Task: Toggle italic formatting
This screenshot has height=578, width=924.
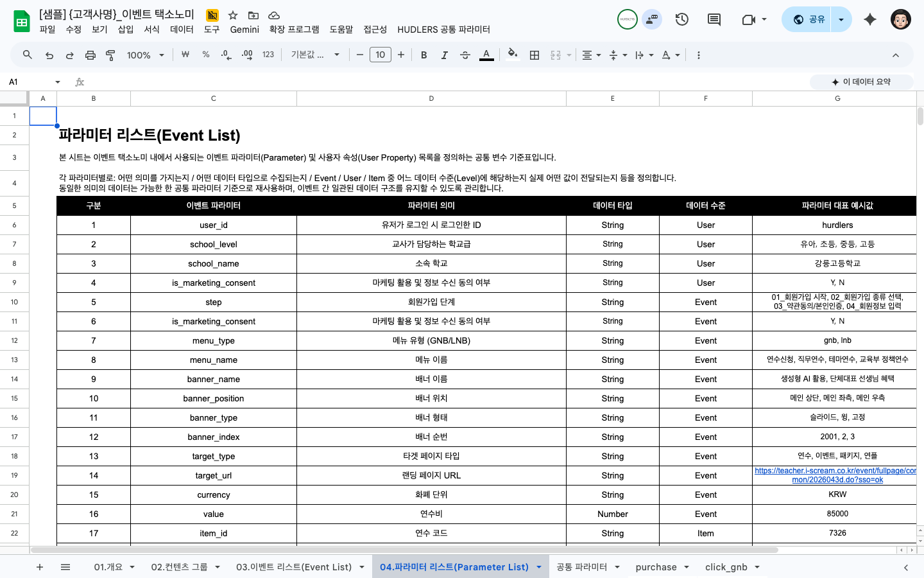Action: 445,55
